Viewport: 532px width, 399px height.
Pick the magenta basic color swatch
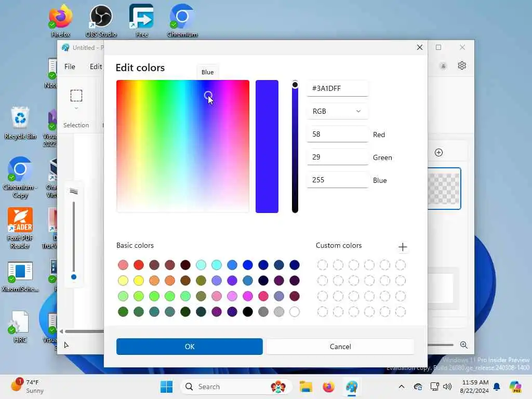click(x=248, y=296)
